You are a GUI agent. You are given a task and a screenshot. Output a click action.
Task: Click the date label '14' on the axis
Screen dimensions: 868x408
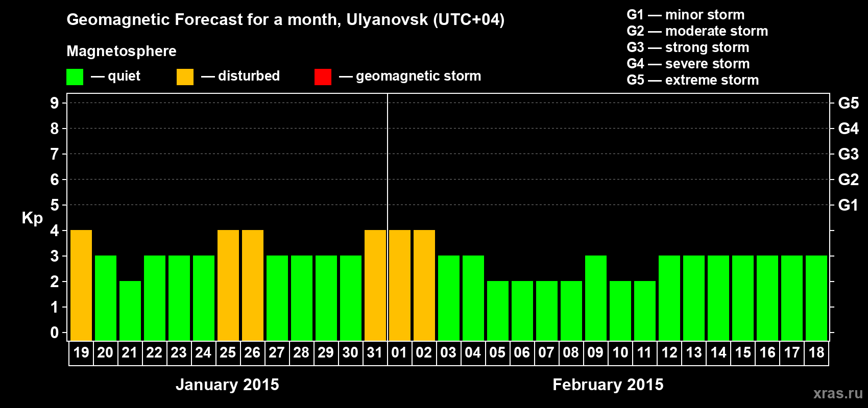point(718,353)
